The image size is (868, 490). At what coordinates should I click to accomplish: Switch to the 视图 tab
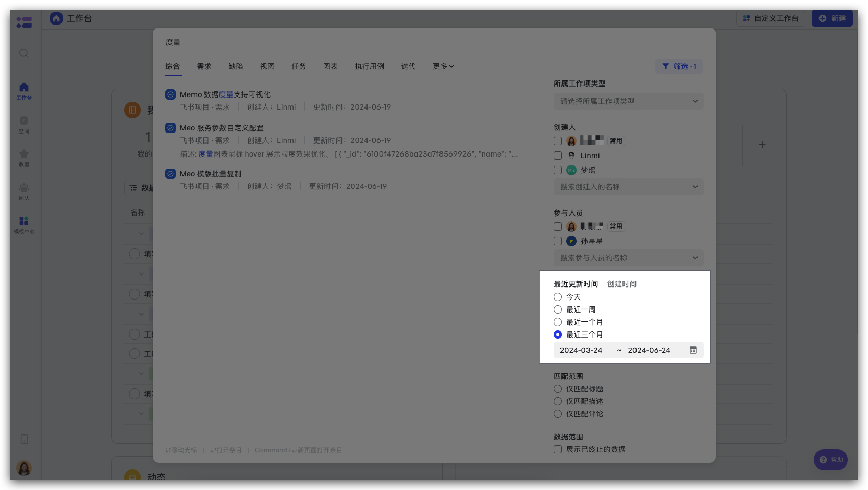pyautogui.click(x=267, y=66)
